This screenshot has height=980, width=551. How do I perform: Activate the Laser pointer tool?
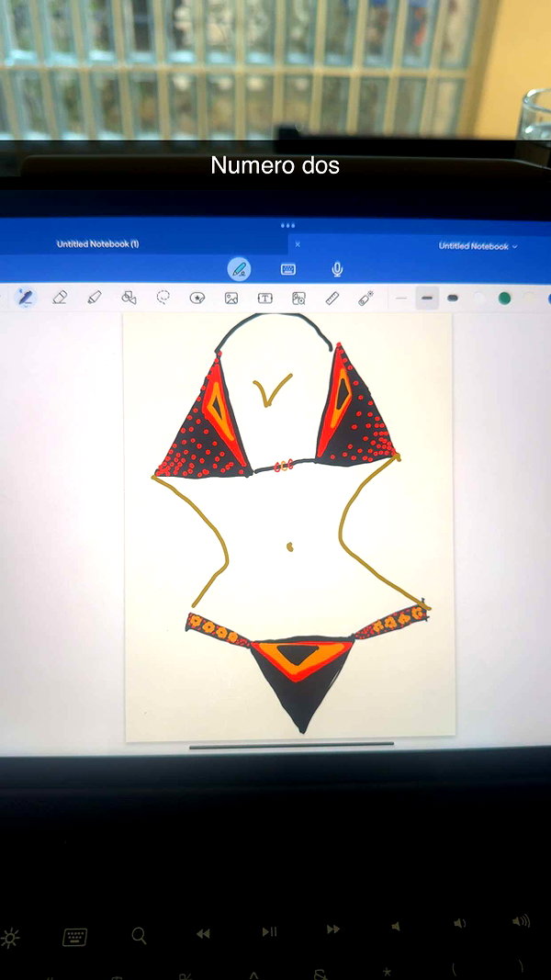pyautogui.click(x=366, y=299)
